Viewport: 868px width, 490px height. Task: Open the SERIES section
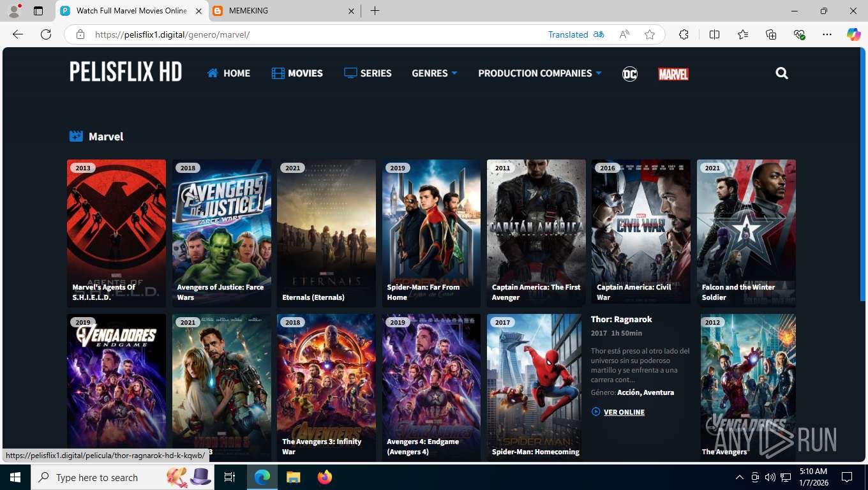tap(368, 73)
